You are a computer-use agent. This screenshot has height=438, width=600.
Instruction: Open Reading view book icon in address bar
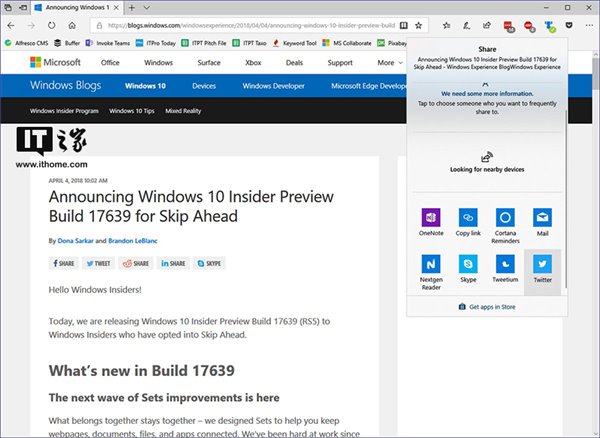coord(403,26)
